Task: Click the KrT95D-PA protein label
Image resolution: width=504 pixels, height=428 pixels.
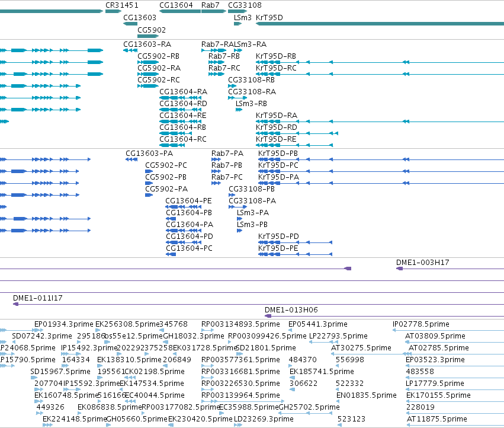Action: click(278, 177)
